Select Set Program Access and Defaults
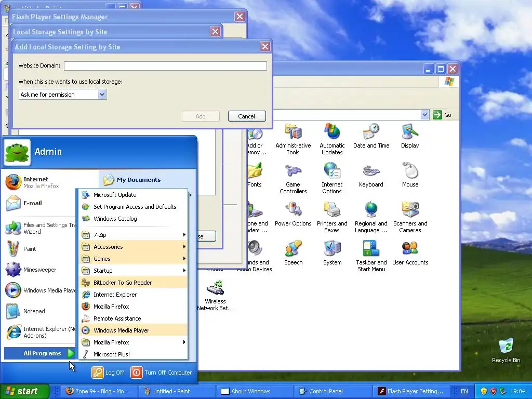The width and height of the screenshot is (532, 399). coord(134,207)
